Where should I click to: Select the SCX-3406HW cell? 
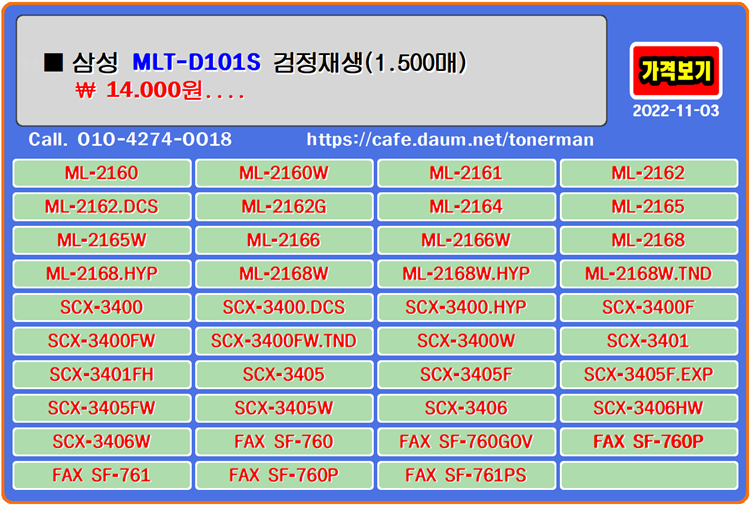point(649,408)
